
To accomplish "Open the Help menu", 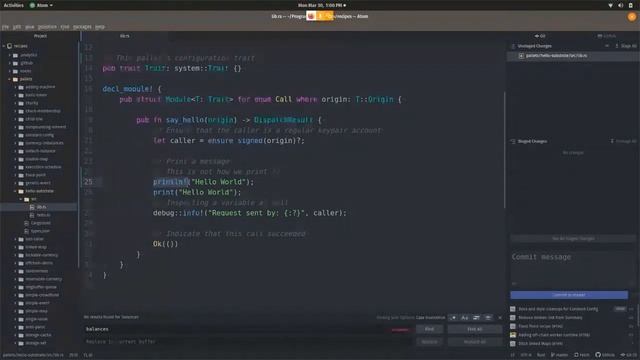I will [100, 27].
